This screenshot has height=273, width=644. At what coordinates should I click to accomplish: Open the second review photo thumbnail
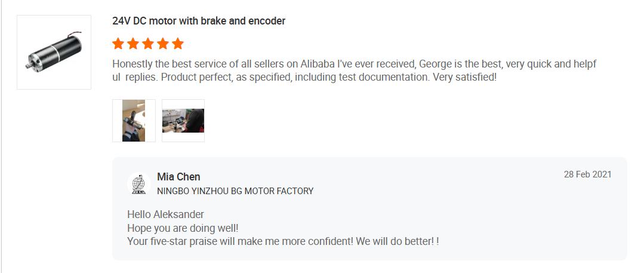[x=183, y=121]
